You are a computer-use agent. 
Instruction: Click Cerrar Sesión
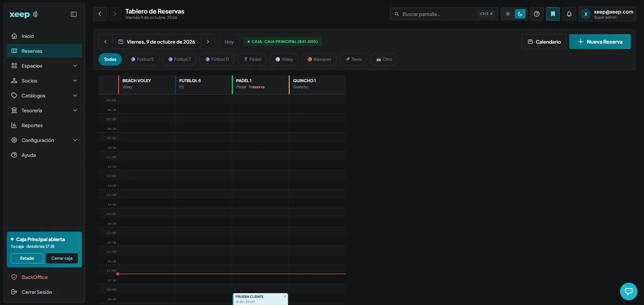click(44, 292)
